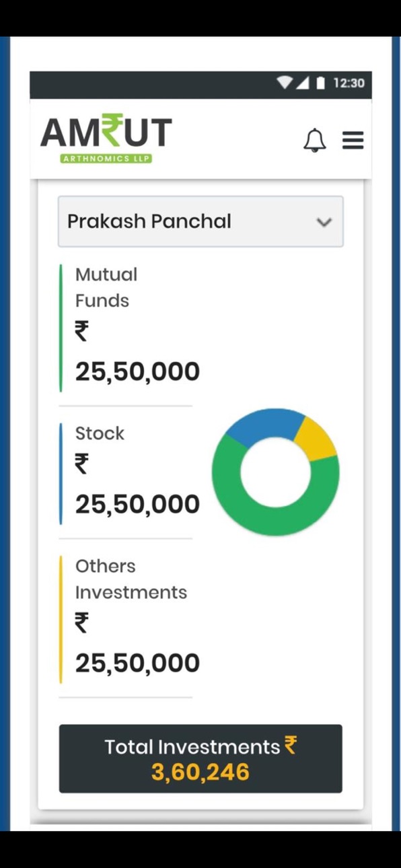Click the 3,60,246 total amount
This screenshot has height=868, width=401.
[x=200, y=772]
